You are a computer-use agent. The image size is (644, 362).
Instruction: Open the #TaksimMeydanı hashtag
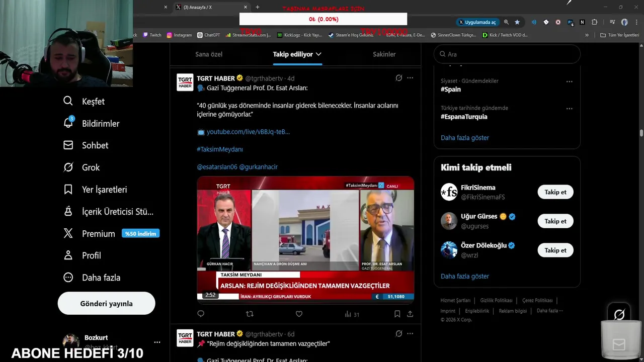[x=220, y=149]
